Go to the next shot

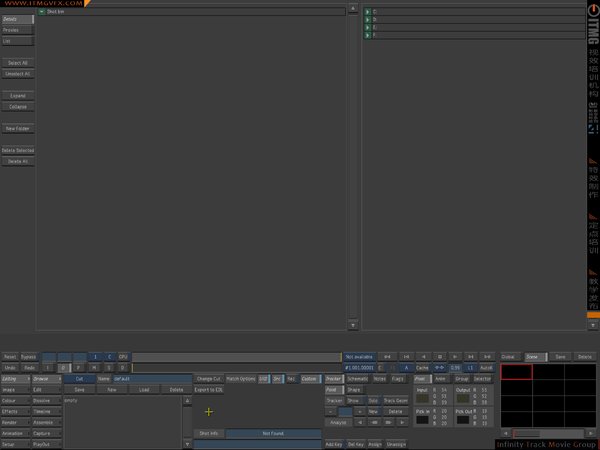[471, 357]
